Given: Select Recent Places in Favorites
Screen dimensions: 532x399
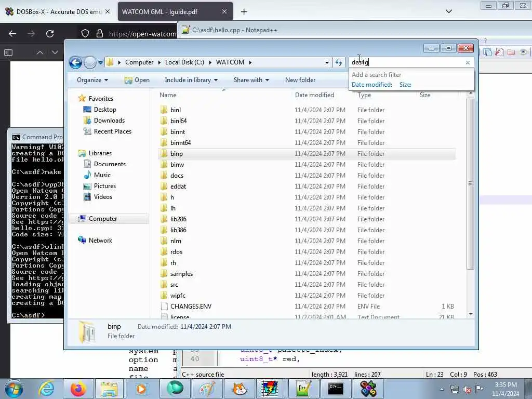Looking at the screenshot, I should coord(113,131).
